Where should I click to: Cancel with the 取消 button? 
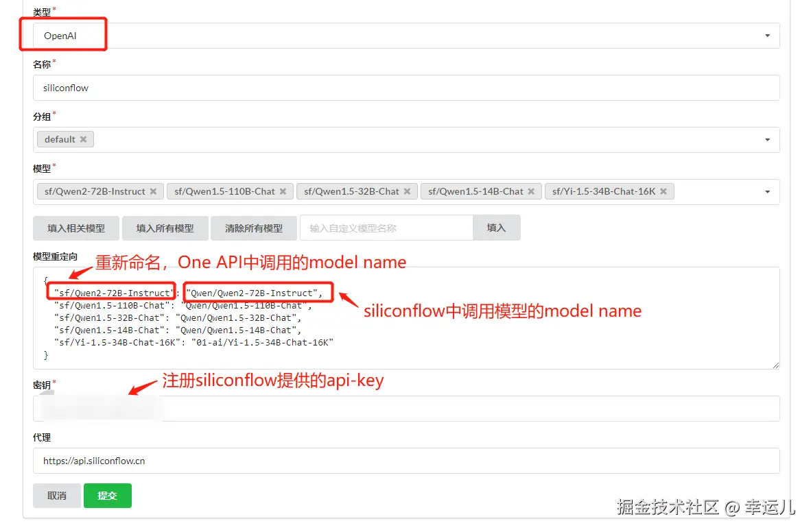pos(57,496)
